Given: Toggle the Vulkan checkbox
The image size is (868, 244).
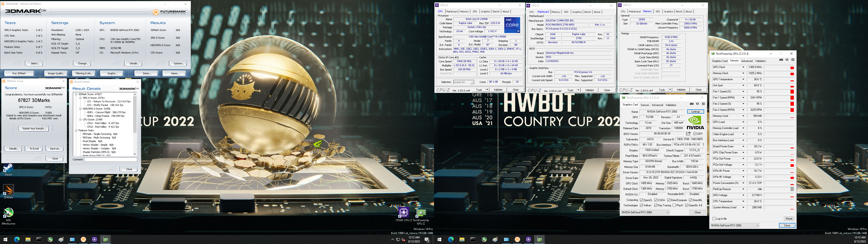Looking at the screenshot, I should coord(642,205).
